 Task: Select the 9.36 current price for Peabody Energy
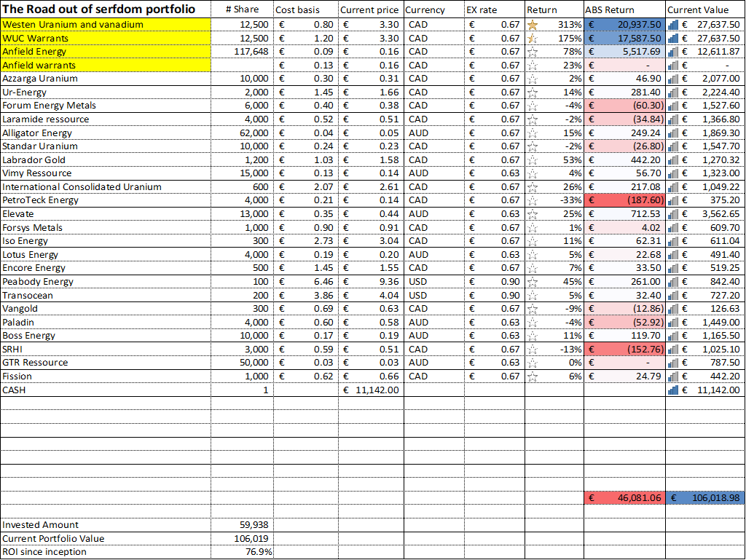[371, 282]
